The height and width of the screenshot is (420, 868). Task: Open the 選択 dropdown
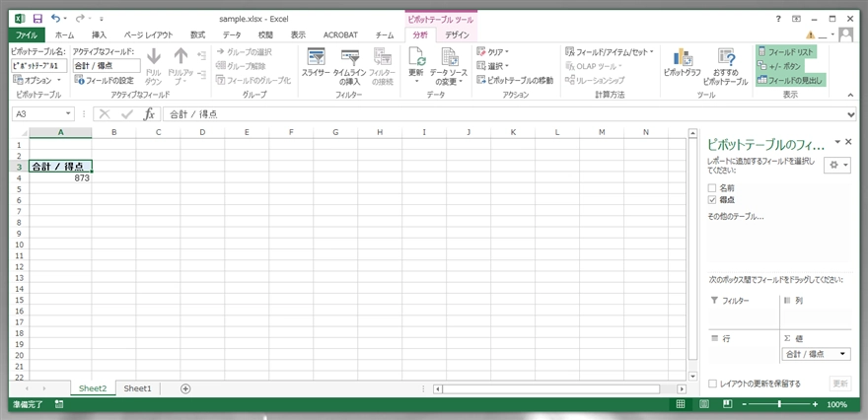click(x=492, y=66)
